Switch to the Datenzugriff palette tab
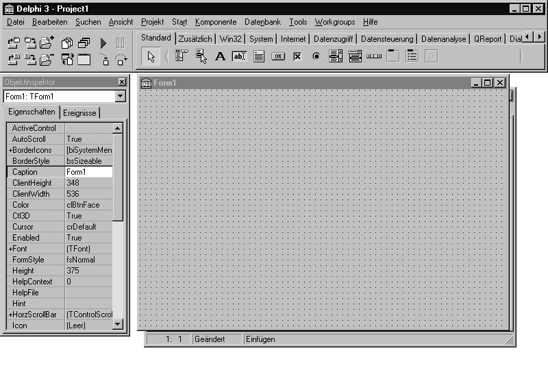 click(333, 39)
